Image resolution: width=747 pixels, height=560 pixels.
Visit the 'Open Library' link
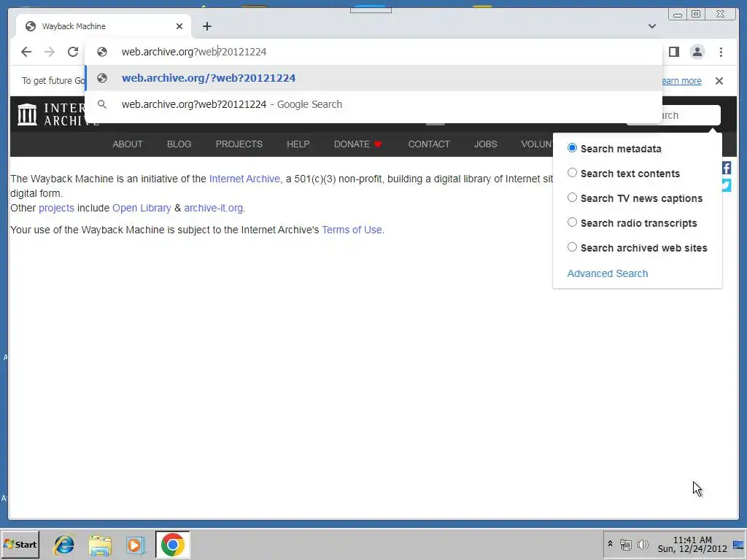[142, 208]
